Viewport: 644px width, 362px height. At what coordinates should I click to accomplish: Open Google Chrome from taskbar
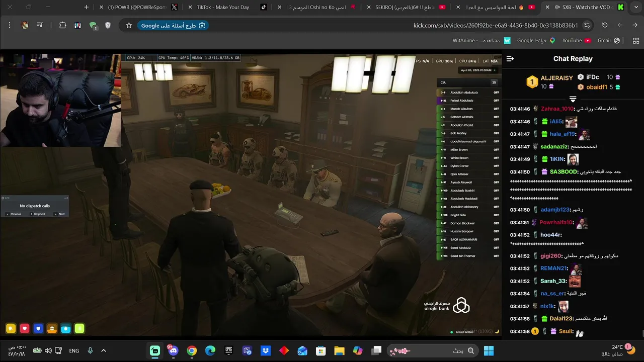[192, 350]
